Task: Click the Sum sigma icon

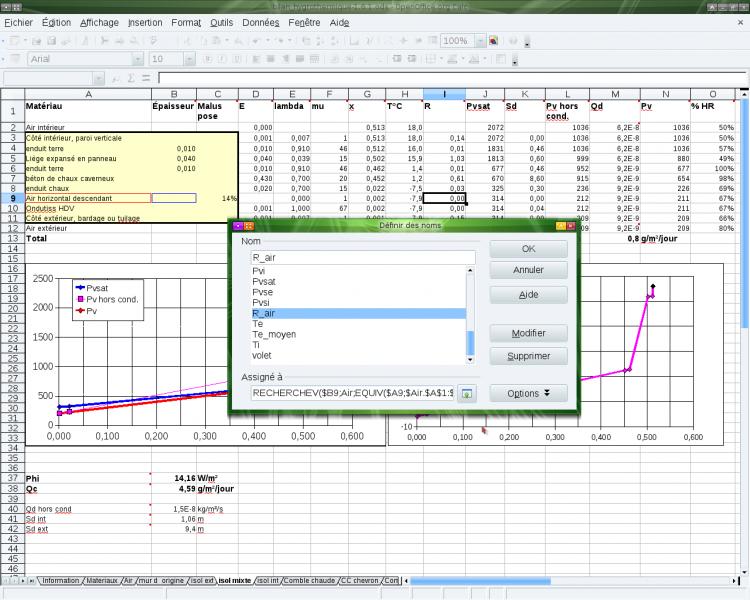Action: pyautogui.click(x=131, y=78)
